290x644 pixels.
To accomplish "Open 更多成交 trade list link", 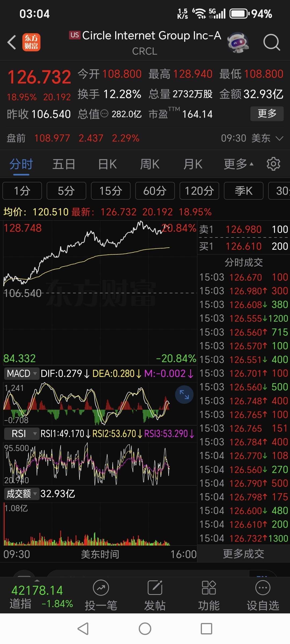I will (244, 554).
